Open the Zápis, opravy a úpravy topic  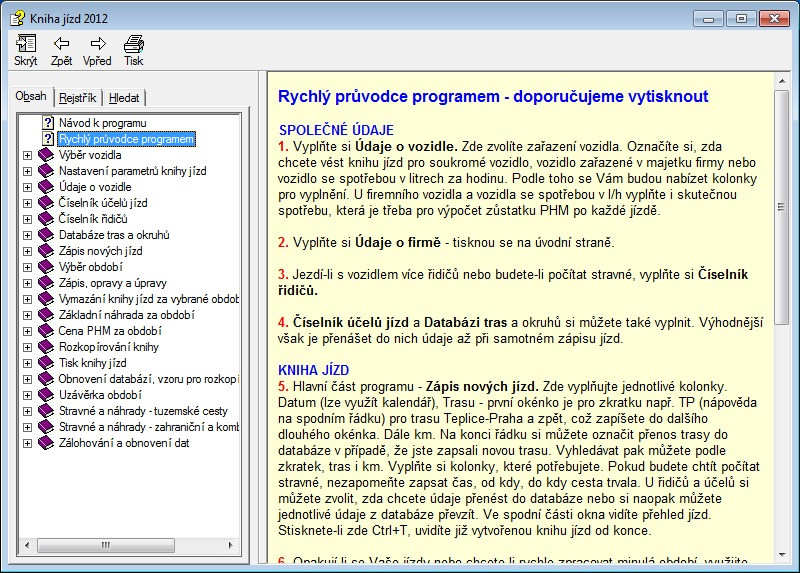[x=113, y=283]
